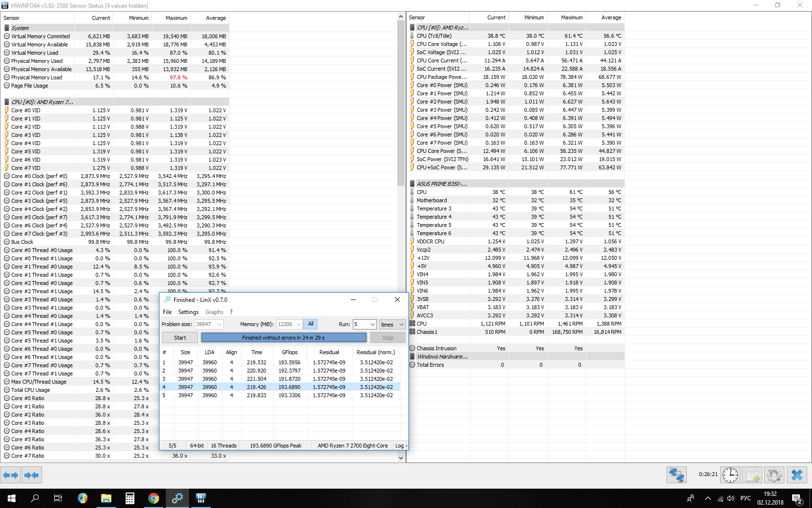Click the left panel scroll up arrow
Screen dimensions: 812x508
[x=401, y=16]
